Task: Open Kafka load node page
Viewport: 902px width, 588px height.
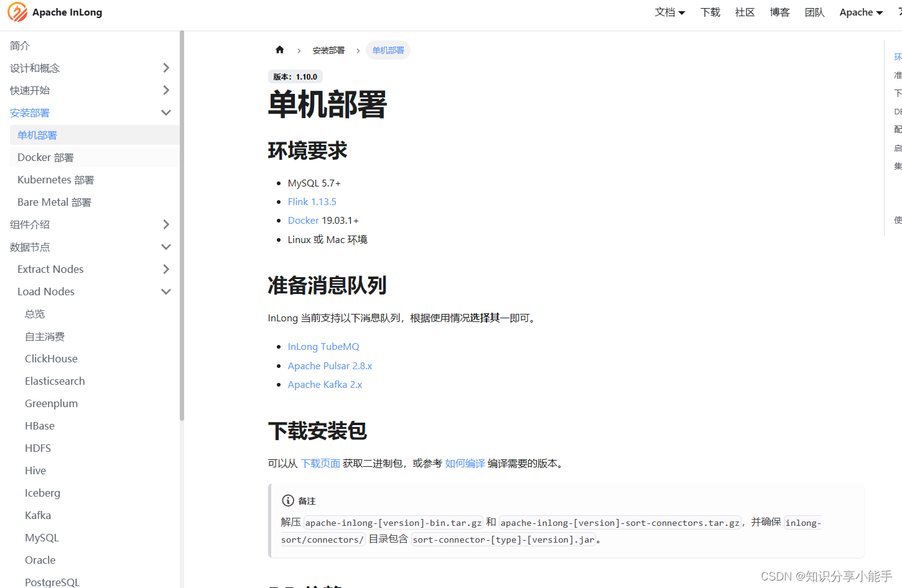Action: pos(38,515)
